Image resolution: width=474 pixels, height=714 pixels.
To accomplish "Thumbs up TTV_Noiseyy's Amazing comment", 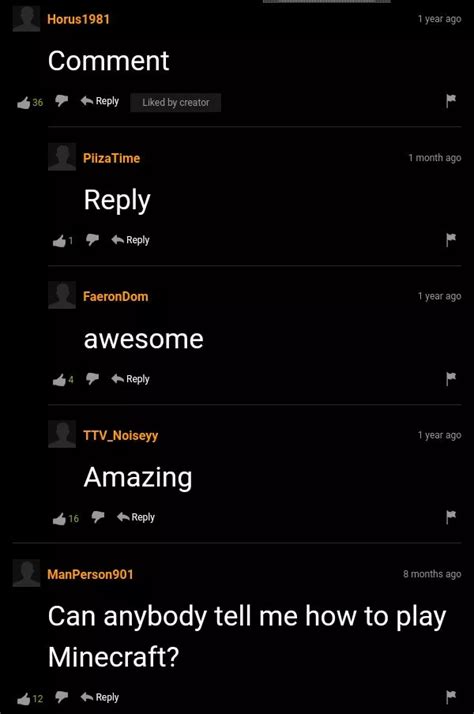I will pos(59,519).
